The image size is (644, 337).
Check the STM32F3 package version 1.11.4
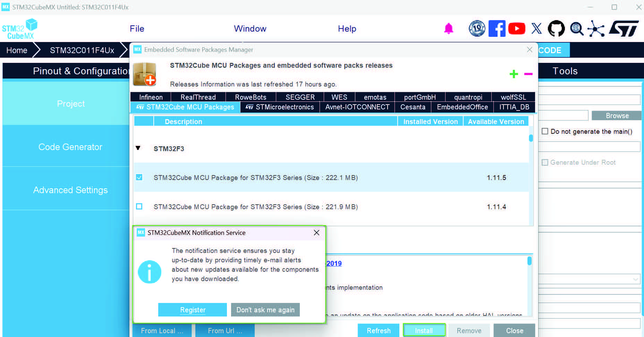point(139,206)
